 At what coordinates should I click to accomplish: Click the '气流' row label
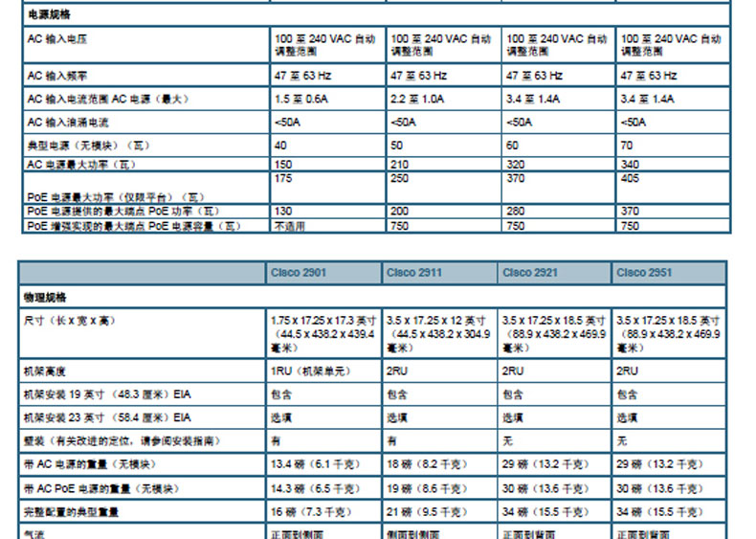33,534
